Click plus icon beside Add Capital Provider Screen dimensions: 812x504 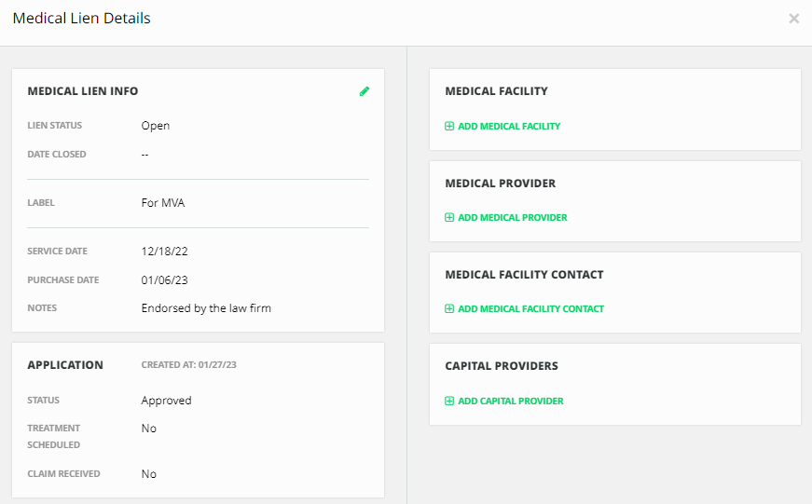pyautogui.click(x=449, y=402)
